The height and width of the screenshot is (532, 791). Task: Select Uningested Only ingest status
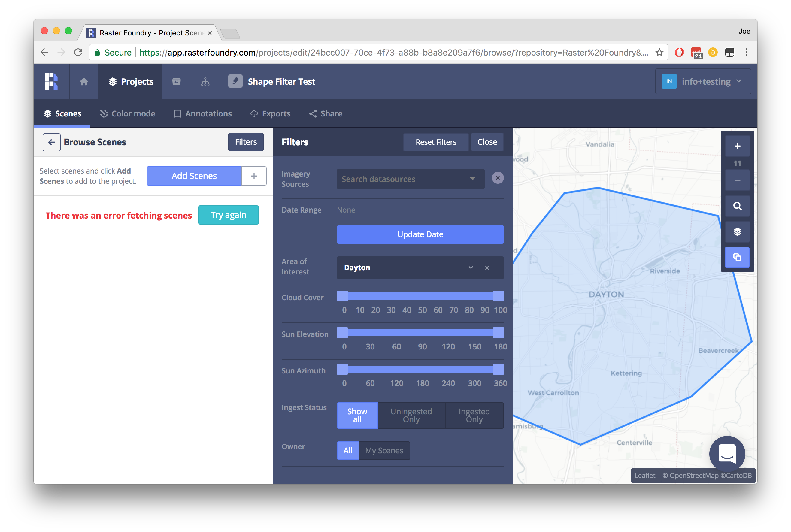click(411, 415)
